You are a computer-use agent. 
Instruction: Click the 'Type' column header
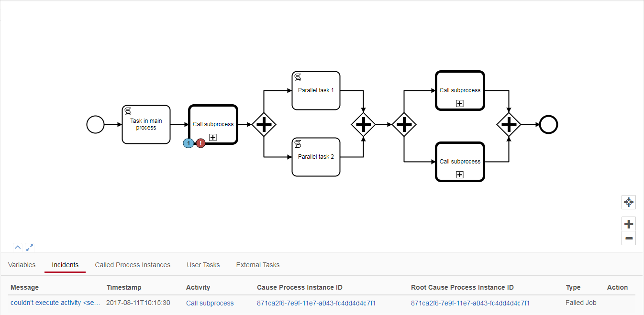click(573, 287)
